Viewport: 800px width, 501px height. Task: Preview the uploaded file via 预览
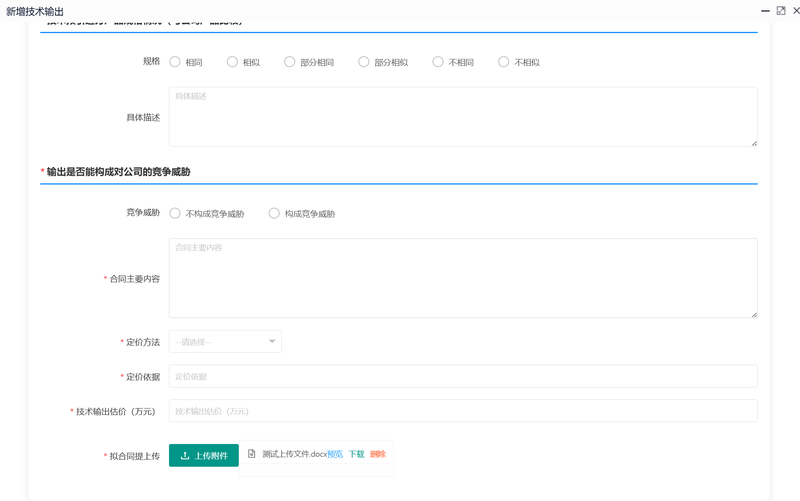click(x=335, y=454)
